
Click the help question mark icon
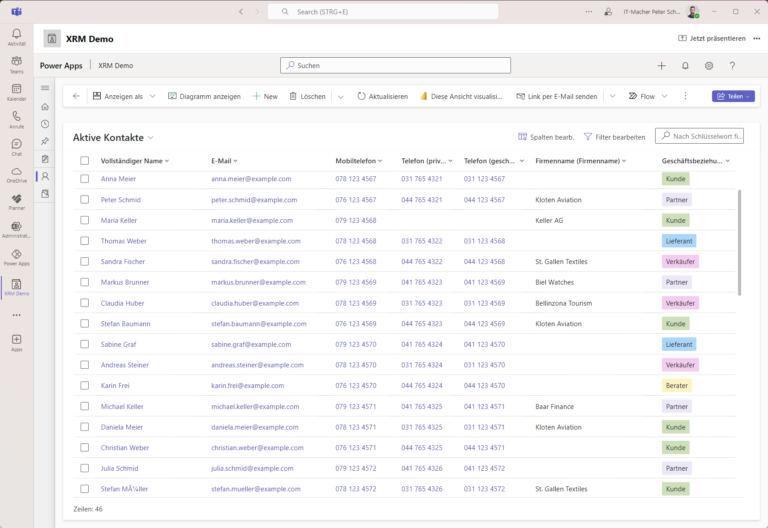point(732,66)
